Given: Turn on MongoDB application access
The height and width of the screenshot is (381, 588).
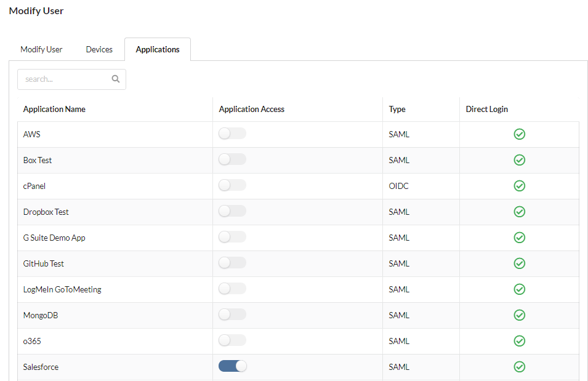Looking at the screenshot, I should pyautogui.click(x=233, y=315).
